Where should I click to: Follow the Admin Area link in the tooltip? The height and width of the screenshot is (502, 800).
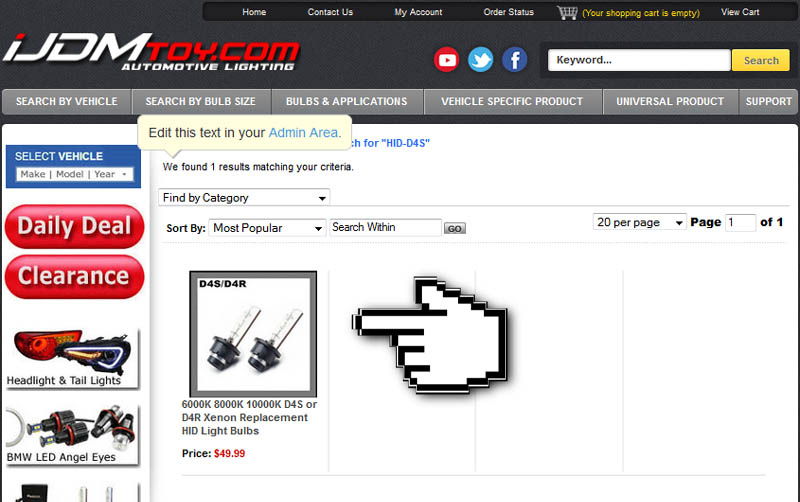tap(305, 133)
